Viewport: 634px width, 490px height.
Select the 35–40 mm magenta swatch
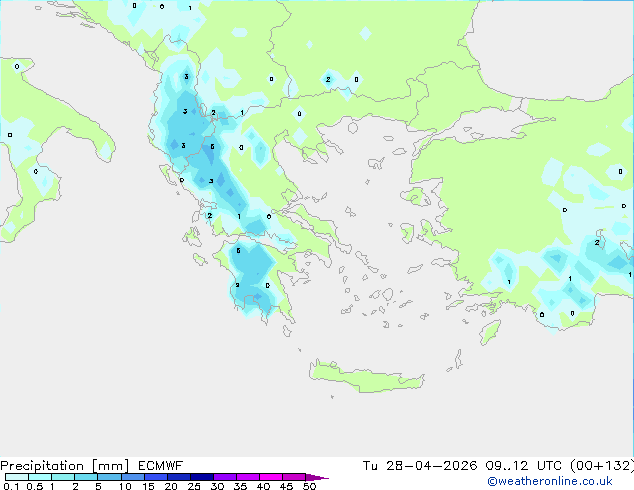pos(247,477)
